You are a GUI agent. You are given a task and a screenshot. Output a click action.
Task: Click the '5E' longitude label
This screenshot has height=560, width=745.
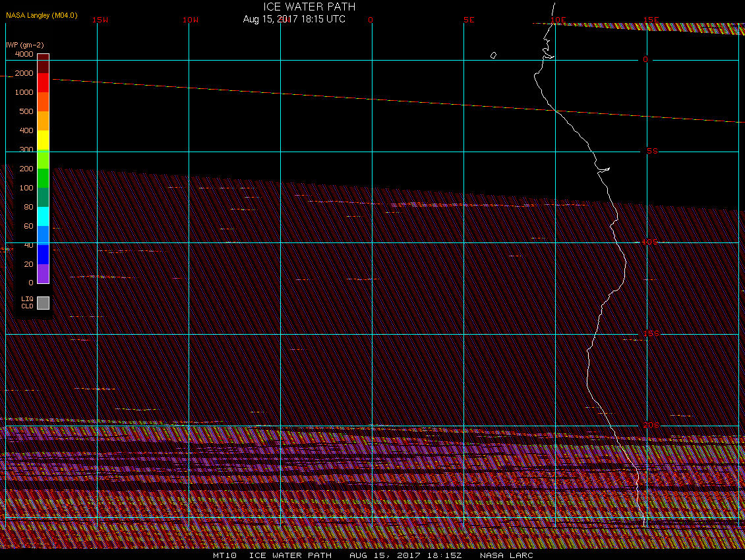tap(469, 20)
